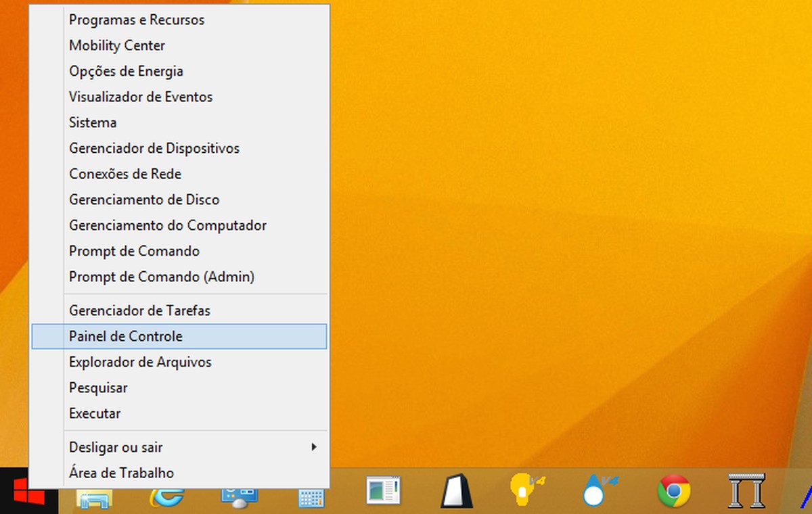The height and width of the screenshot is (514, 812).
Task: Open the image viewer app on the taskbar
Action: pos(383,492)
